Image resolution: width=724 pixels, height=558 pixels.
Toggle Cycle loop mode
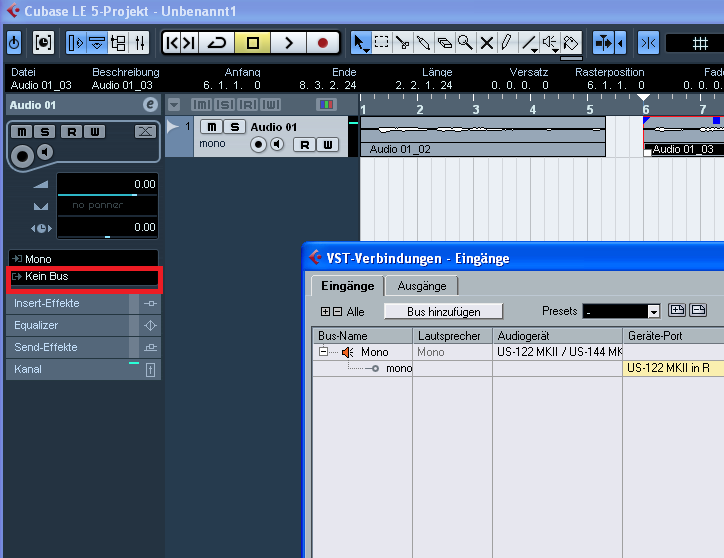click(x=217, y=43)
